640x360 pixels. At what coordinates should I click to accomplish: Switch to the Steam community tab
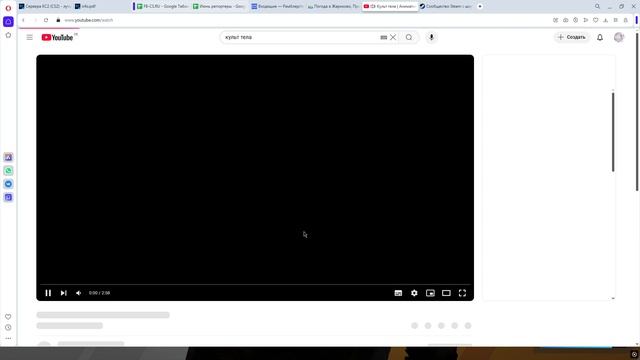(x=446, y=7)
